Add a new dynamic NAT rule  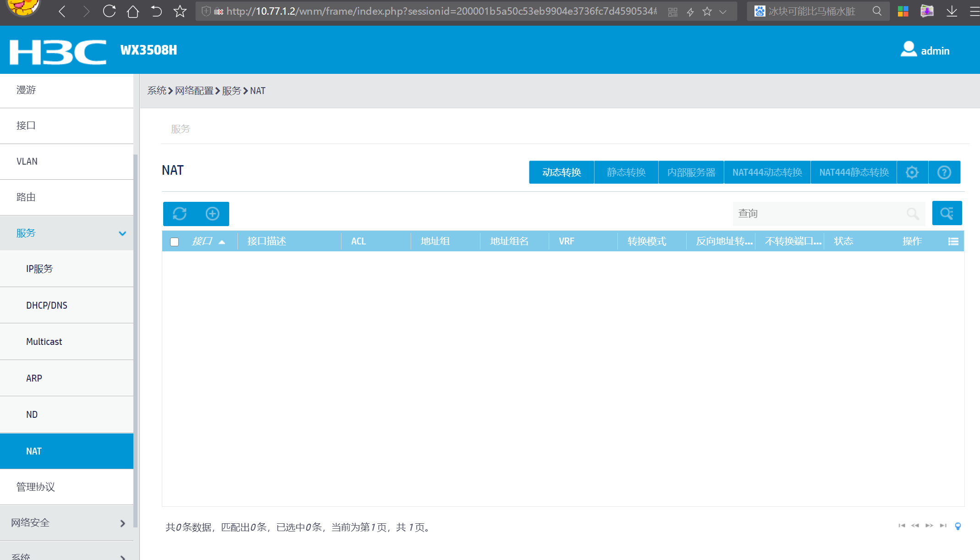click(212, 214)
